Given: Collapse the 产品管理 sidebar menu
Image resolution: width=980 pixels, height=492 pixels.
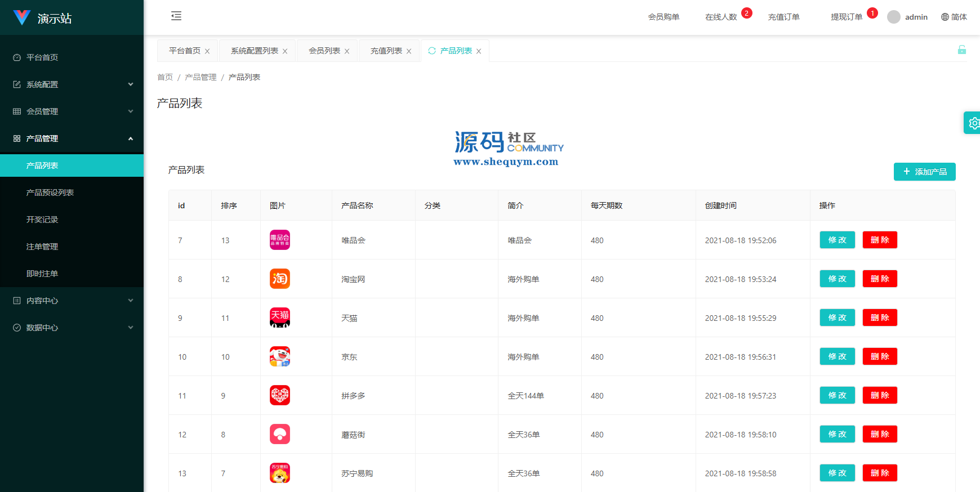Looking at the screenshot, I should pos(72,138).
